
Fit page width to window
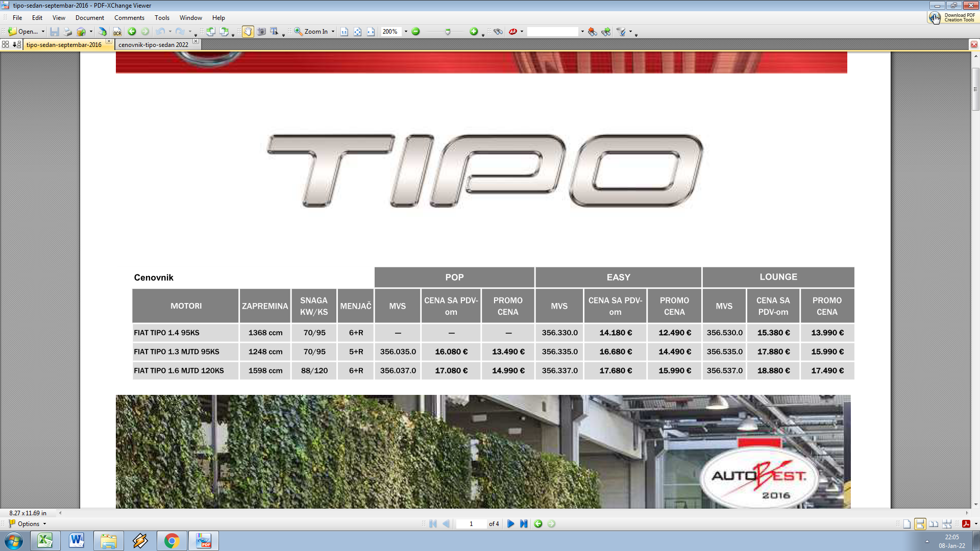371,32
